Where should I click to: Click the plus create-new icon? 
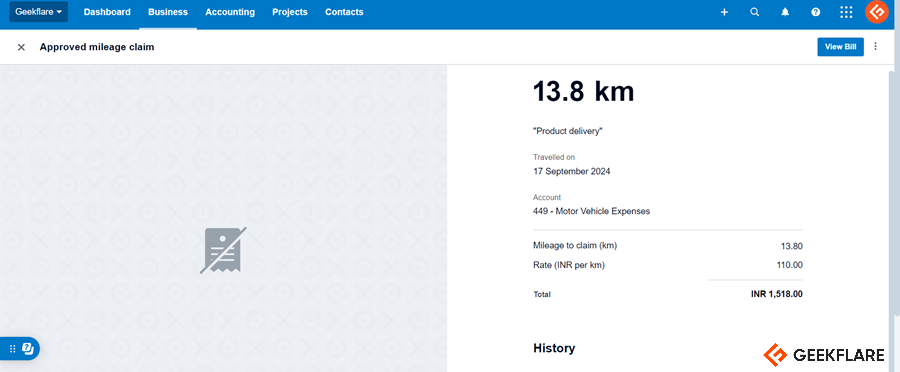tap(724, 12)
